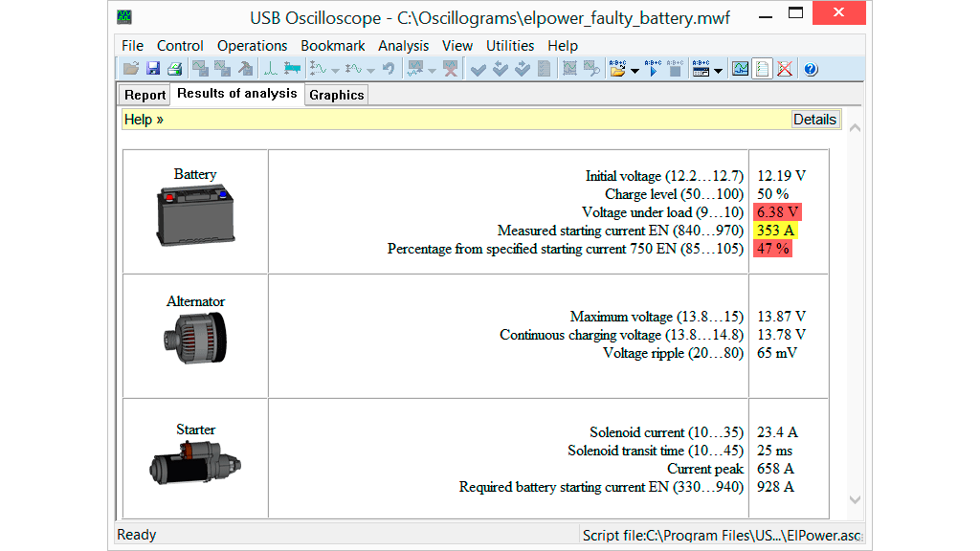Screen dimensions: 980x551
Task: Expand the load script dropdown arrow
Action: click(x=635, y=71)
